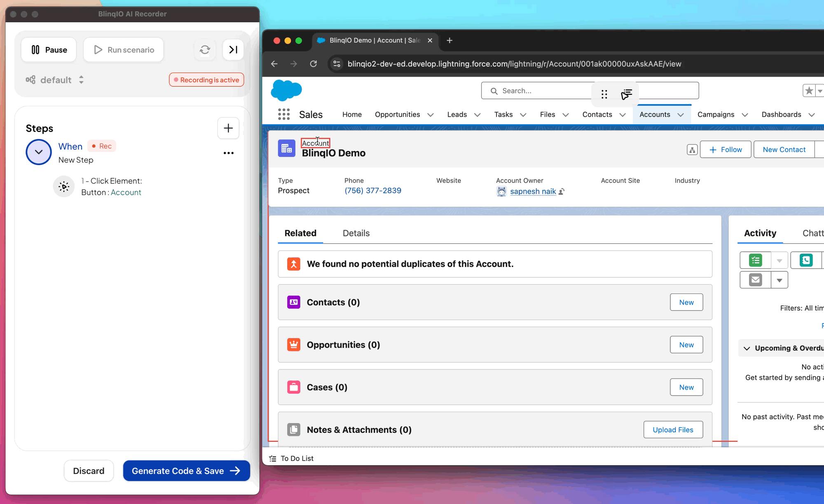Click the BlinqIO Pause recording button
Viewport: 824px width, 504px height.
pyautogui.click(x=49, y=49)
